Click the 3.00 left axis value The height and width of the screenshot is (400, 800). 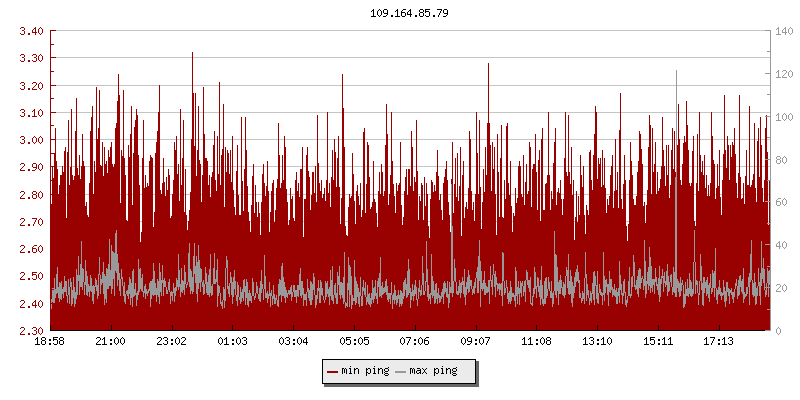click(x=32, y=140)
